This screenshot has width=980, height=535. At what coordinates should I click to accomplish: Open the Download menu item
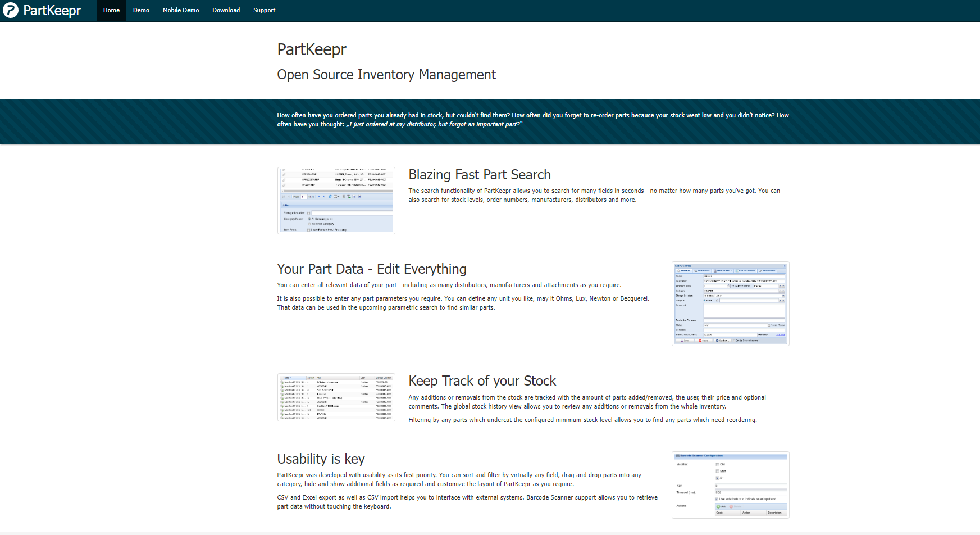click(x=226, y=10)
